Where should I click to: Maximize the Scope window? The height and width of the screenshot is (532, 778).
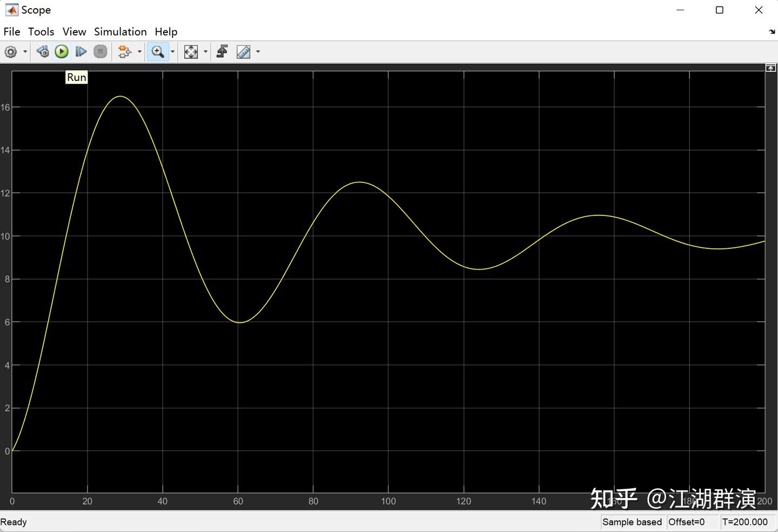pos(720,10)
